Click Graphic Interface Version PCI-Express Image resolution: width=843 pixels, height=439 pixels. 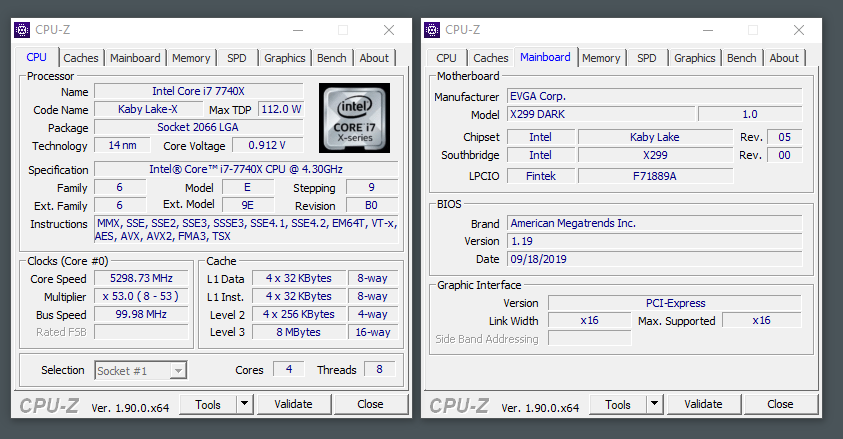click(675, 303)
